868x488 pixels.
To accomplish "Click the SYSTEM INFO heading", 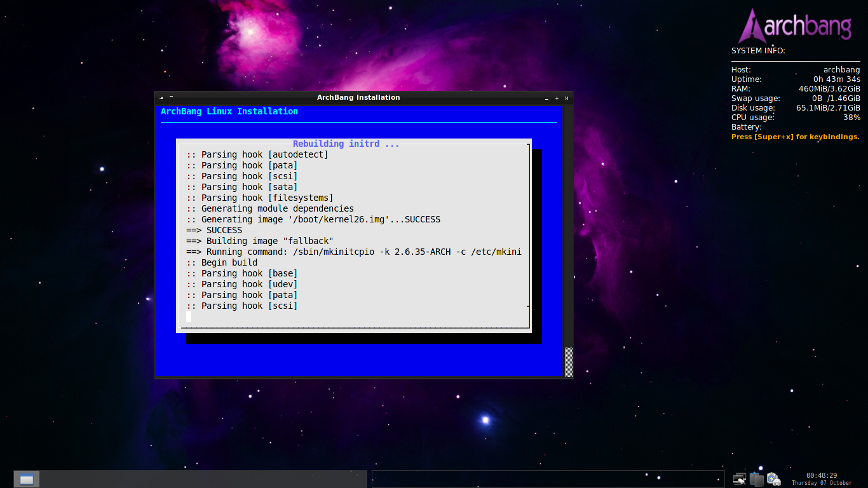I will (758, 51).
